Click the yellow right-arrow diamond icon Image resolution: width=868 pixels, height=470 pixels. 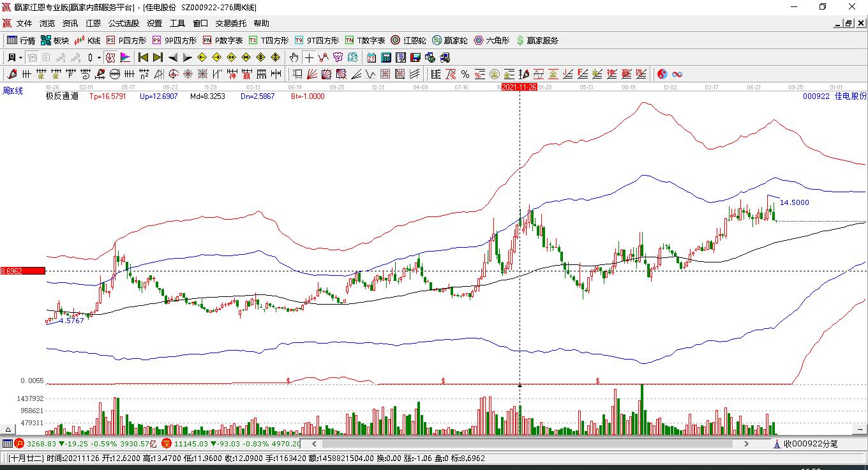[216, 57]
